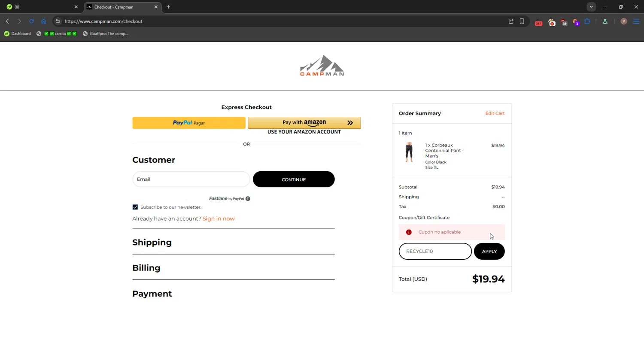The height and width of the screenshot is (349, 644).
Task: Go back using the browser back arrow
Action: [x=7, y=21]
